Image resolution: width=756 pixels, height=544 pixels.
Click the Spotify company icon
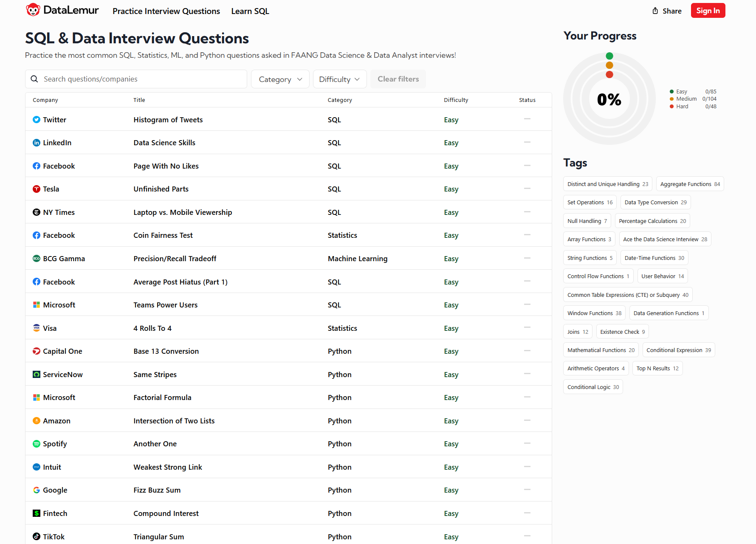[37, 444]
